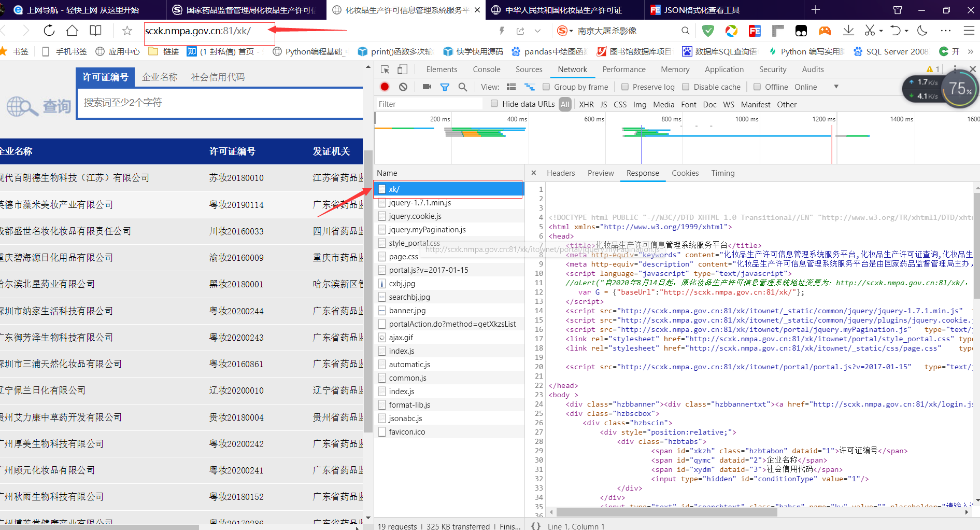Click the response horizontal scrollbar
980x530 pixels.
coord(666,512)
